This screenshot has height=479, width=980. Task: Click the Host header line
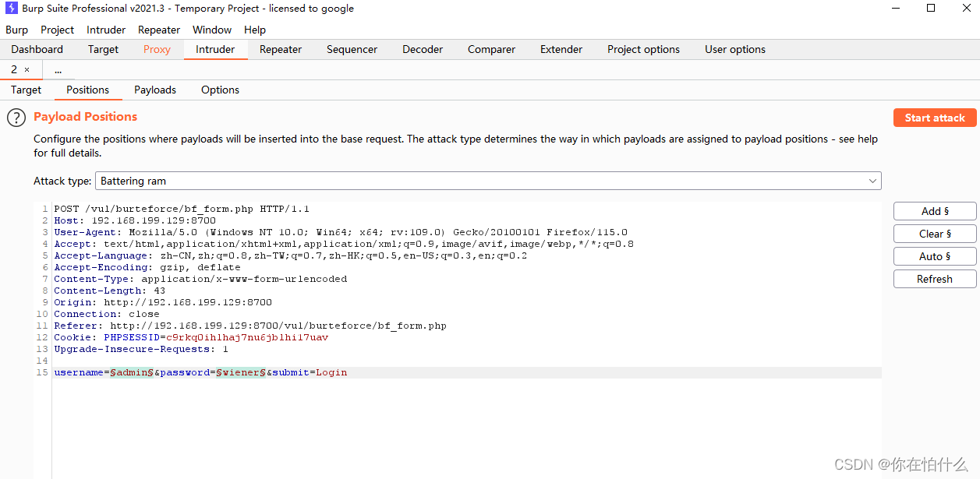pos(135,220)
